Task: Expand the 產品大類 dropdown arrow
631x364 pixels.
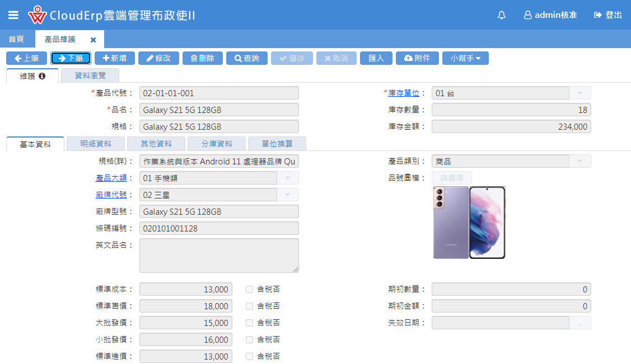Action: click(x=287, y=178)
